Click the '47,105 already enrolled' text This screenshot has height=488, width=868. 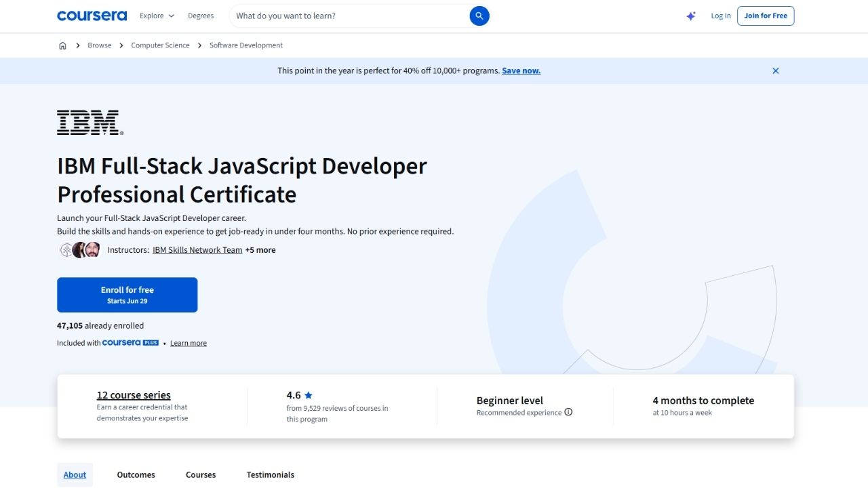tap(100, 325)
